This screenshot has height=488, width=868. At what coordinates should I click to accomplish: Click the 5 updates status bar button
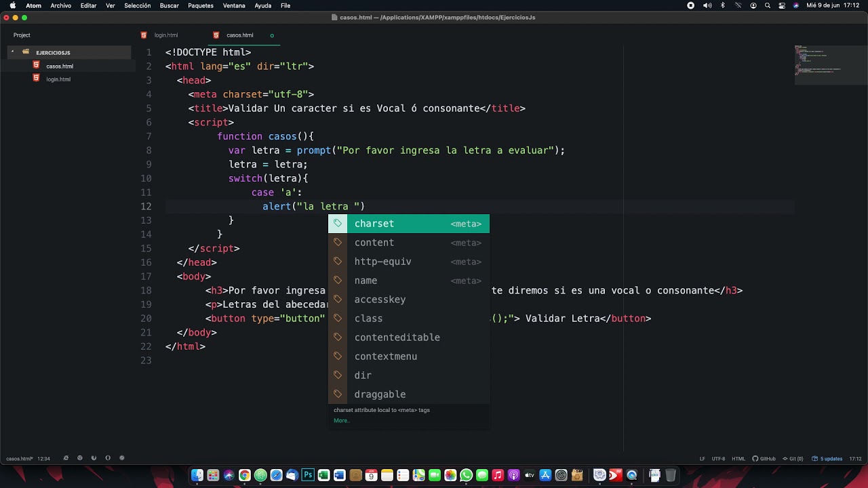827,459
